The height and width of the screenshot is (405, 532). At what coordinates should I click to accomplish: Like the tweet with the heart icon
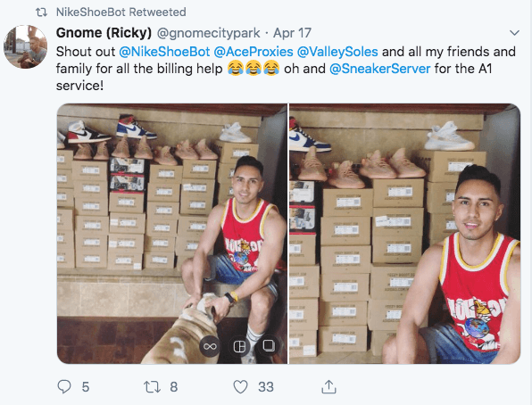coord(240,386)
